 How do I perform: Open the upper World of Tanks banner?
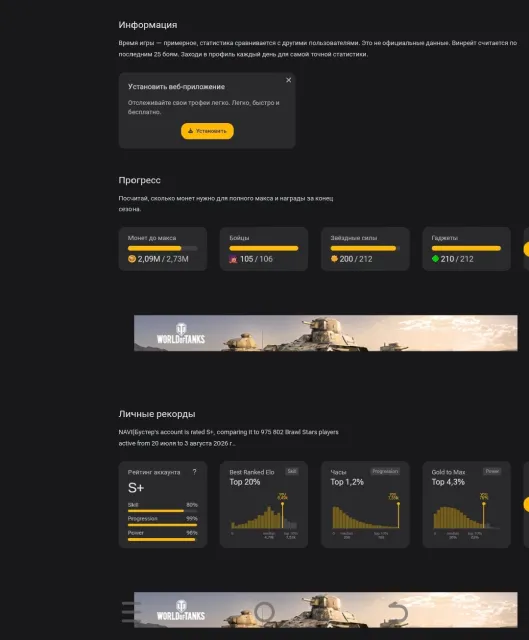coord(326,333)
